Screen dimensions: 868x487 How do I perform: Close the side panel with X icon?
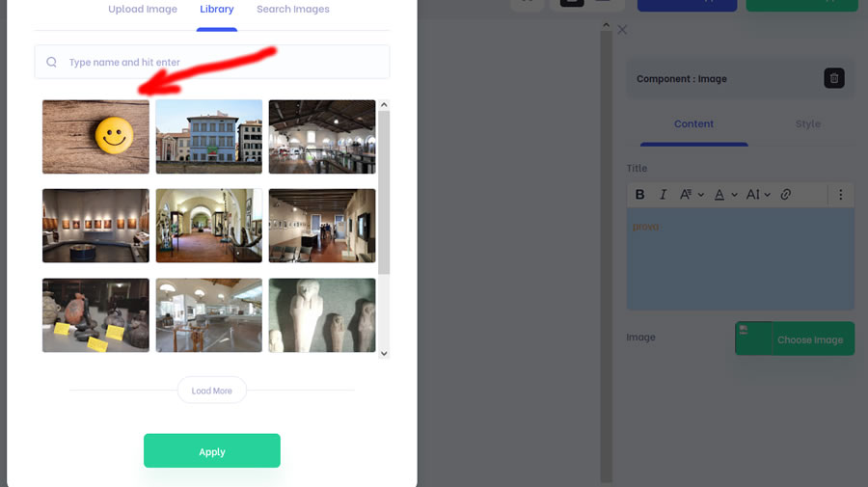[x=622, y=30]
